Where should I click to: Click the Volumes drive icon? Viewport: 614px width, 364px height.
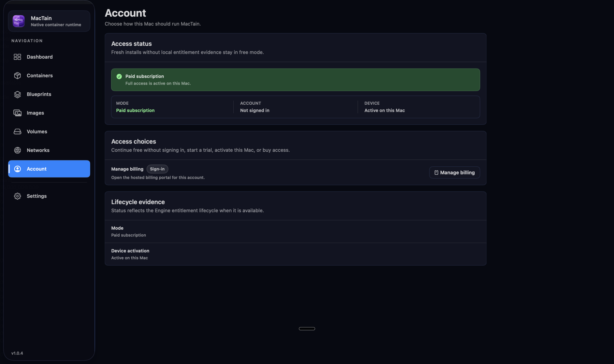[x=17, y=132]
